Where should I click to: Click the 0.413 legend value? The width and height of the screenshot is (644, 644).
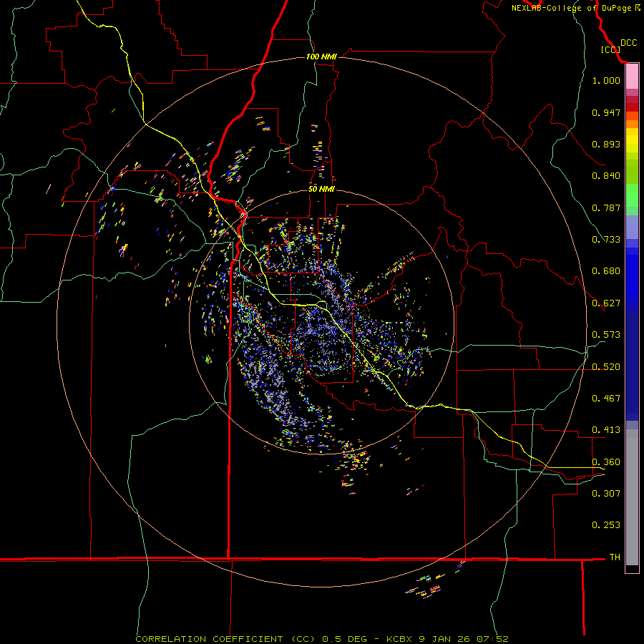[606, 430]
